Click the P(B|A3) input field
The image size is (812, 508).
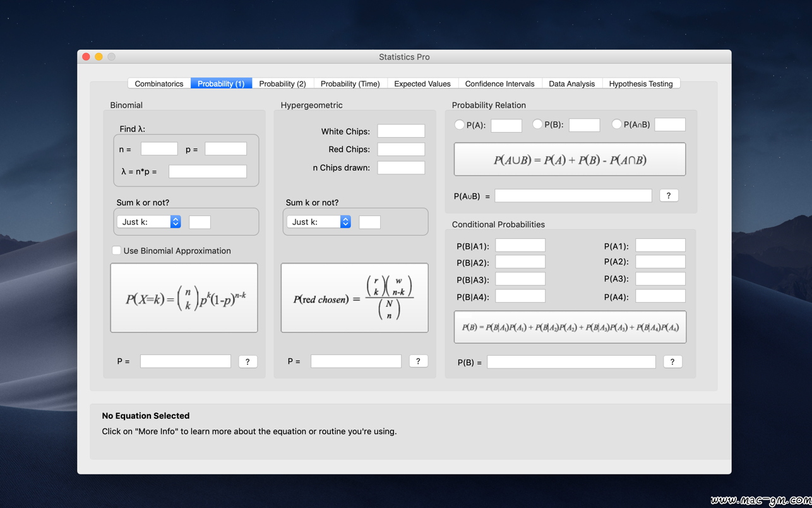point(520,279)
